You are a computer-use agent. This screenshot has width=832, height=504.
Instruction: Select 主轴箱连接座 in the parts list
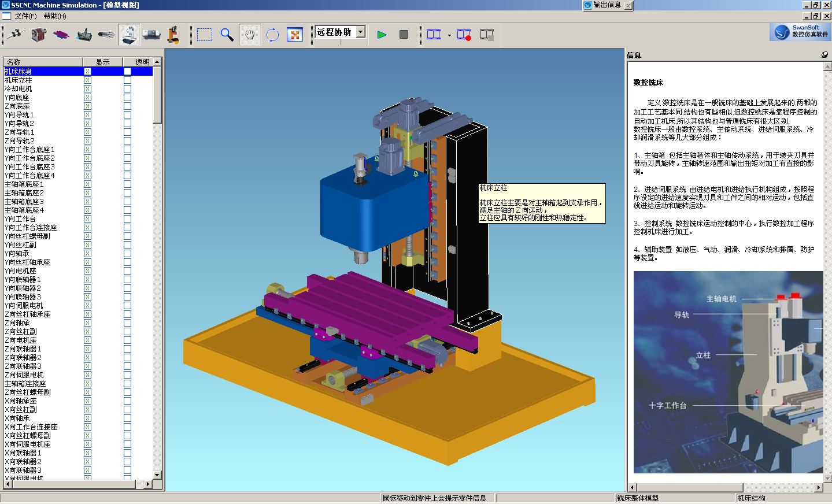[25, 384]
